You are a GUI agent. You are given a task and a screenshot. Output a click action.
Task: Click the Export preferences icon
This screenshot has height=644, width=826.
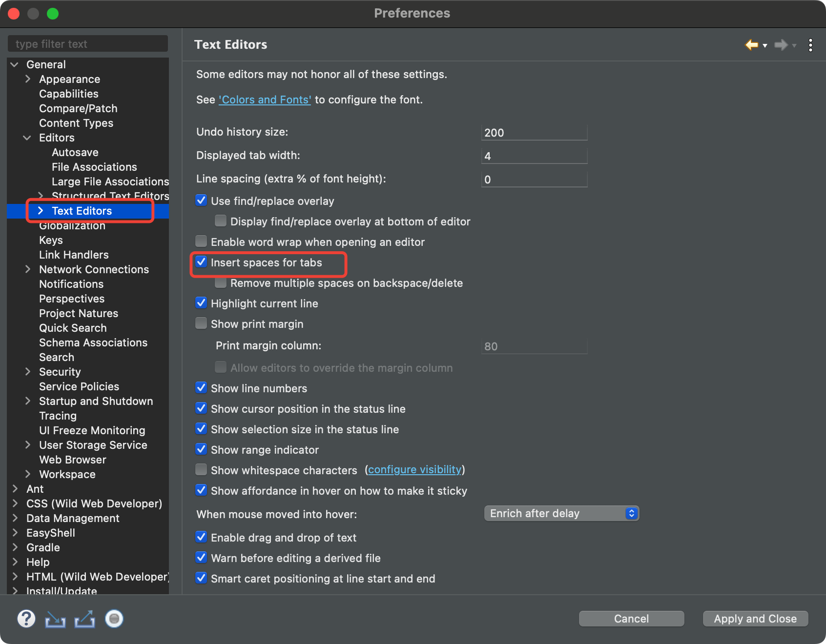[84, 619]
